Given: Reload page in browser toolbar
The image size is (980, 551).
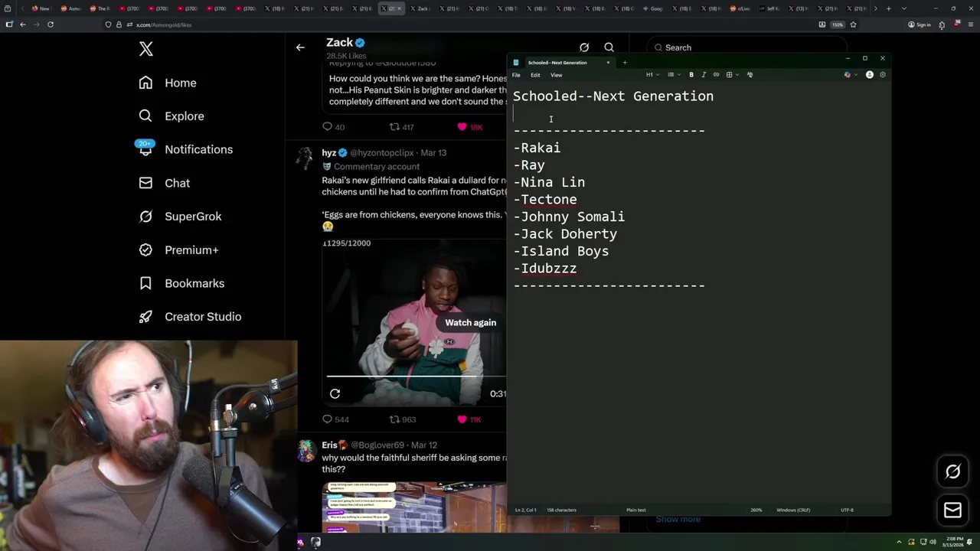Looking at the screenshot, I should pyautogui.click(x=51, y=24).
